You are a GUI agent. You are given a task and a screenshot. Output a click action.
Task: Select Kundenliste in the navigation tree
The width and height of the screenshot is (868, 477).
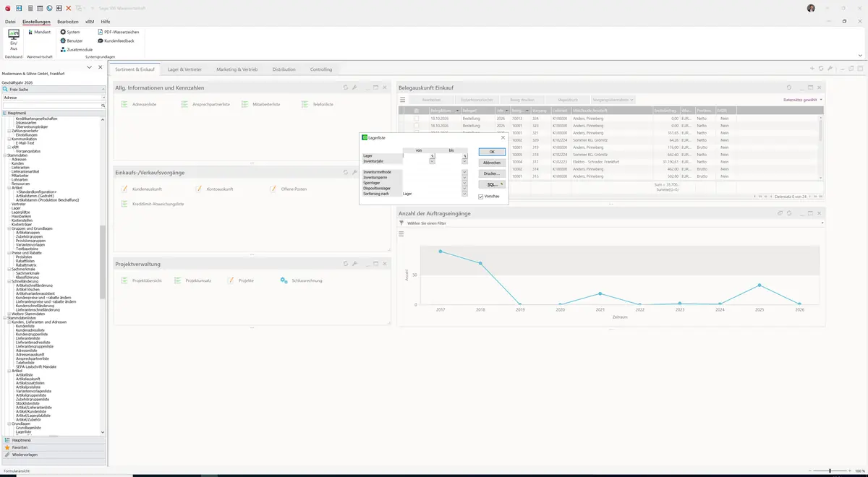25,326
